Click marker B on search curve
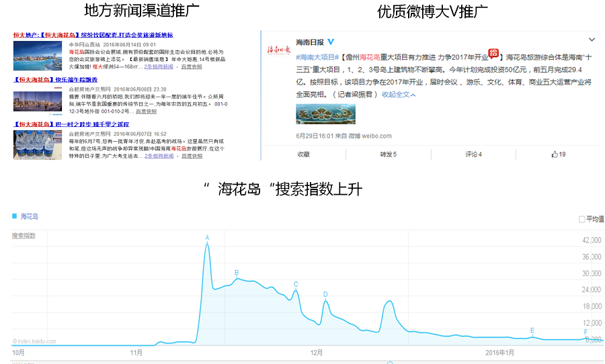Screen dimensions: 605x364 [237, 273]
